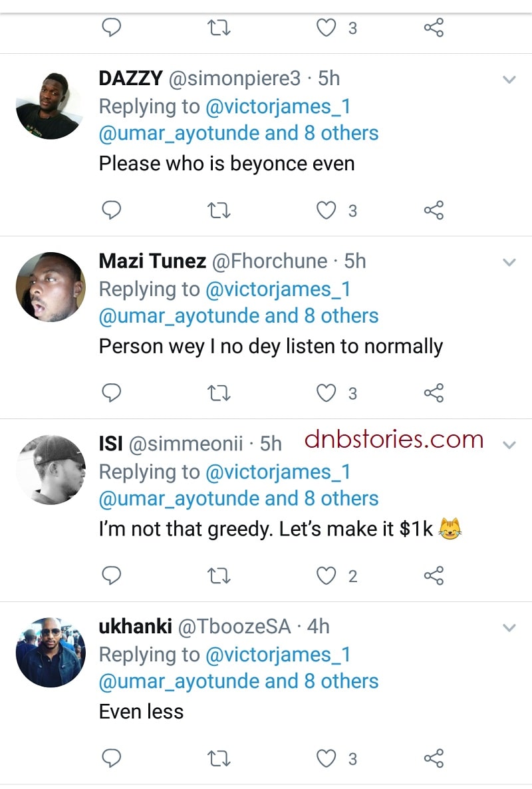The width and height of the screenshot is (532, 789).
Task: Like Mazi Tunez's tweet
Action: point(326,393)
